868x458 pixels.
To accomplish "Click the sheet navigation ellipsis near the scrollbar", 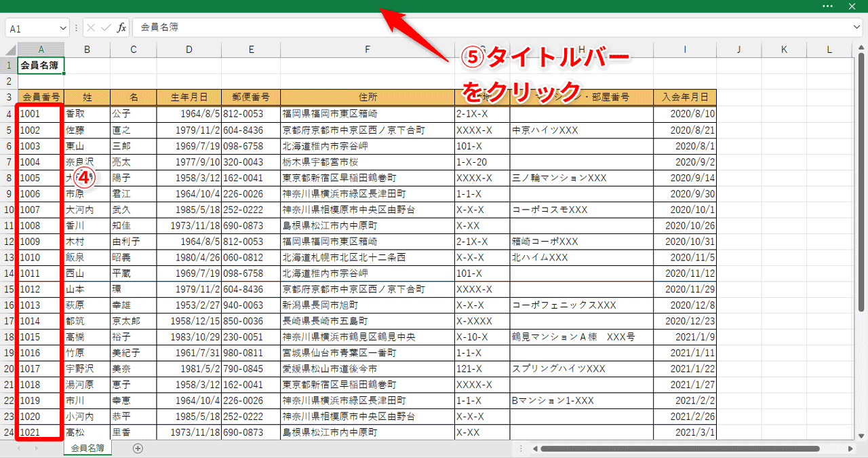I will tap(520, 449).
